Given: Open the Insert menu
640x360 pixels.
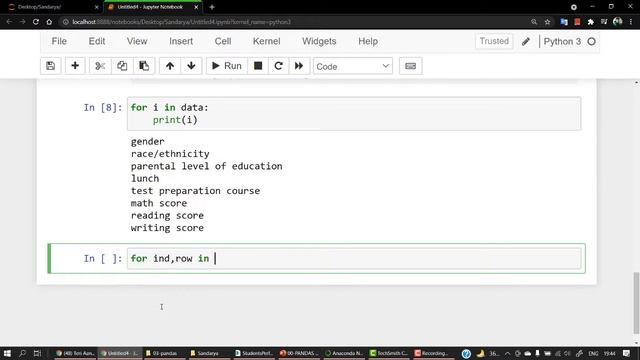Looking at the screenshot, I should coord(181,41).
